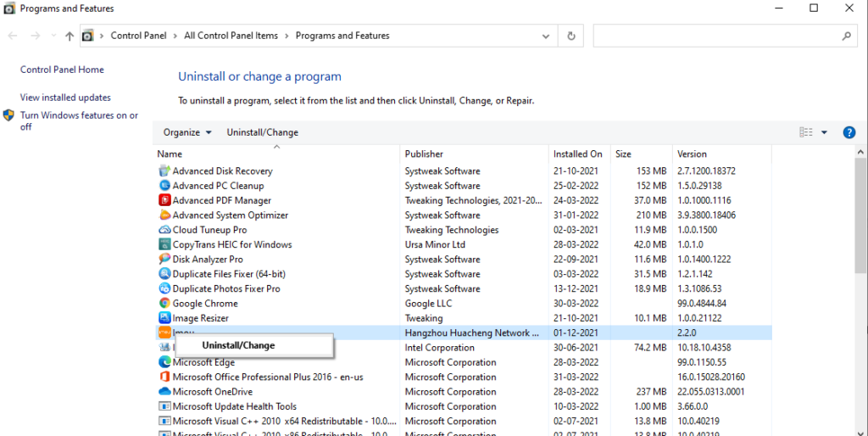Viewport: 868px width, 436px height.
Task: Click the Duplicate Photos Fixer Pro icon
Action: click(x=164, y=288)
